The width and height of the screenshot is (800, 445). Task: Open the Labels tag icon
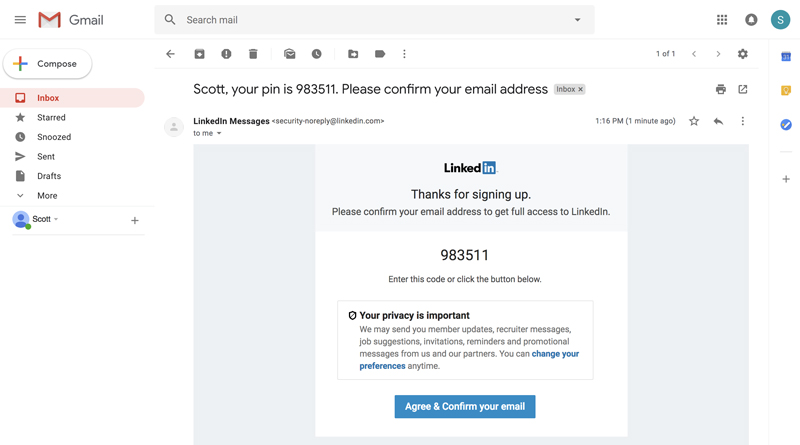380,54
